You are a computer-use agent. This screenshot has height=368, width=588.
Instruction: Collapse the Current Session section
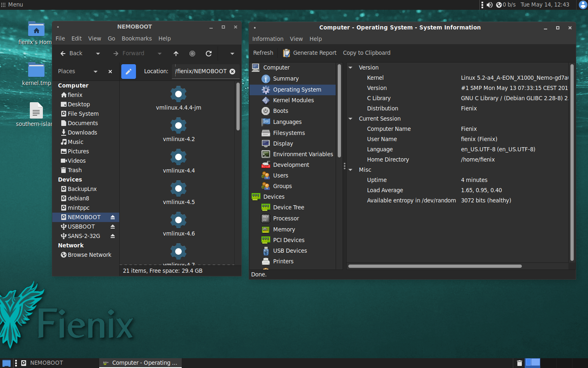click(350, 119)
